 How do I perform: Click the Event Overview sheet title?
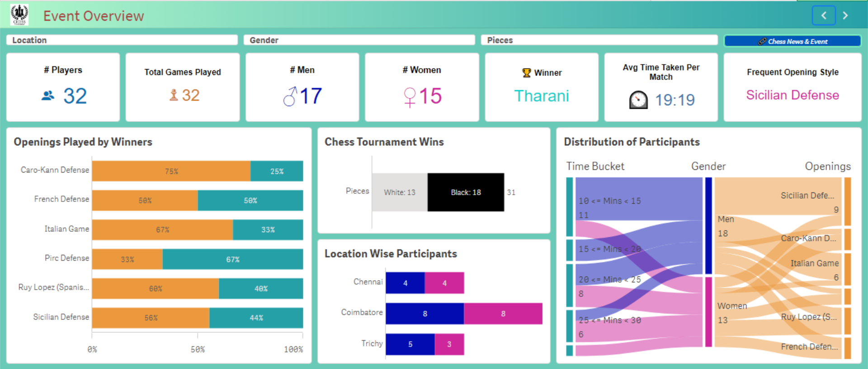(94, 16)
